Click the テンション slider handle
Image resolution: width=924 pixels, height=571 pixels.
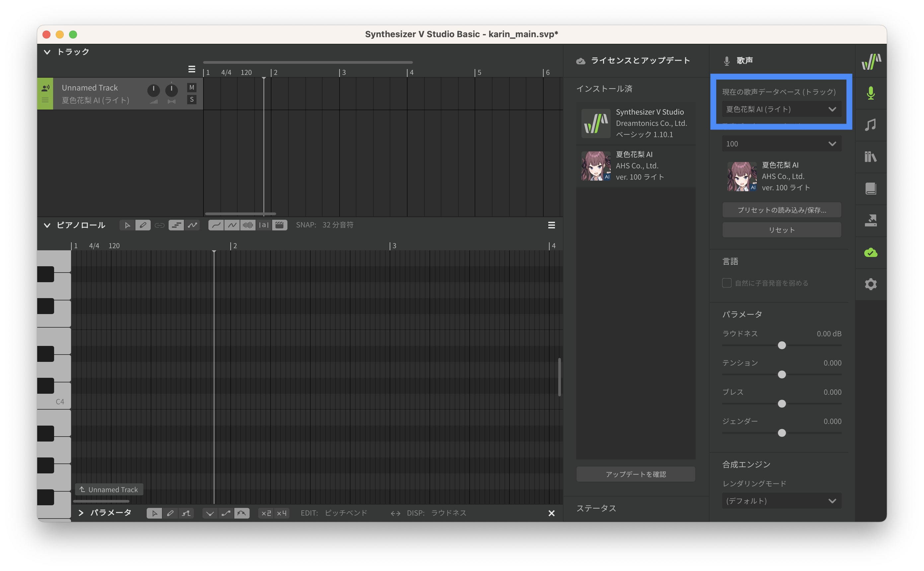(x=782, y=374)
